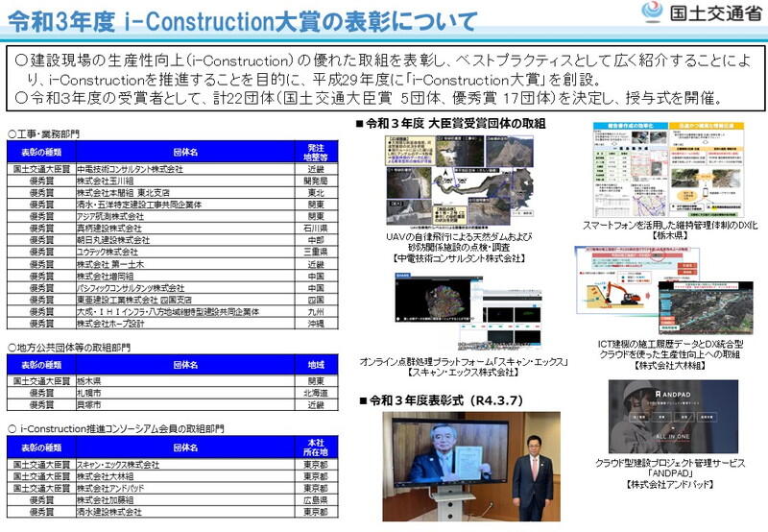Select the 貝塚市 cell
Screen dimensions: 768x532
pyautogui.click(x=185, y=405)
